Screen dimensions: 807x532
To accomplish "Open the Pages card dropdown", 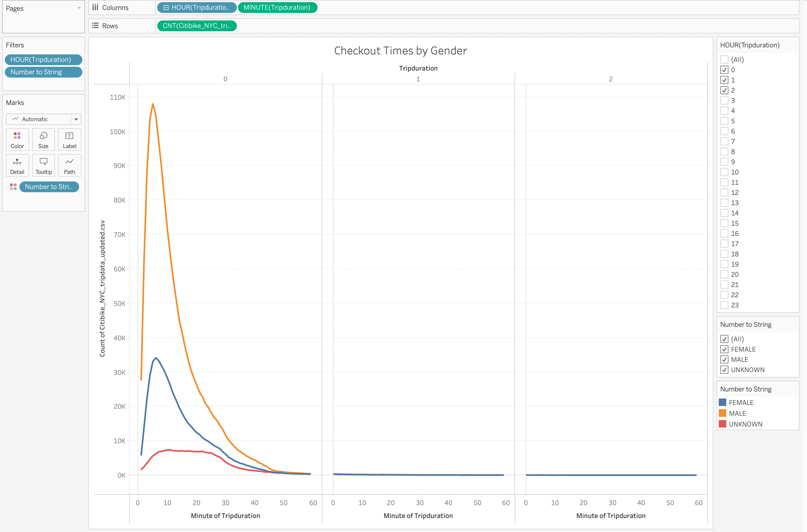I will tap(79, 8).
